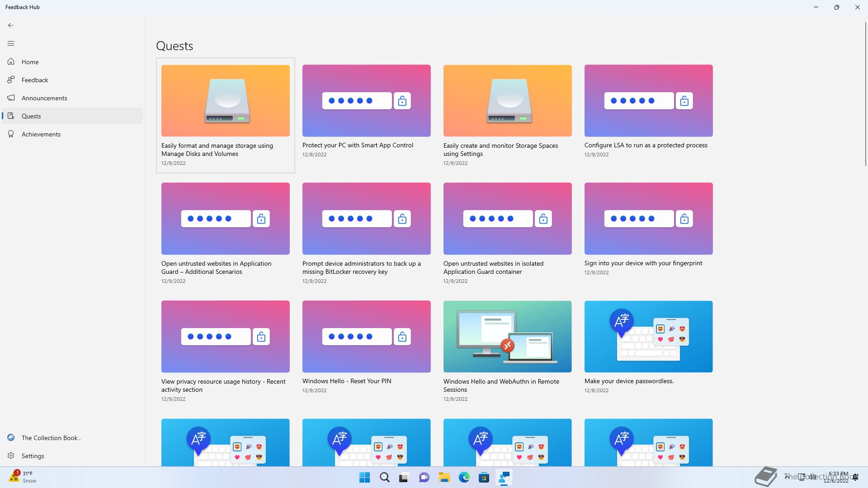Open Announcements section

click(x=72, y=98)
